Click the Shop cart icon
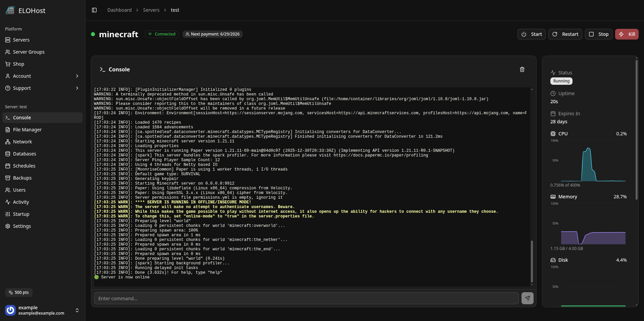The image size is (644, 321). (x=8, y=64)
